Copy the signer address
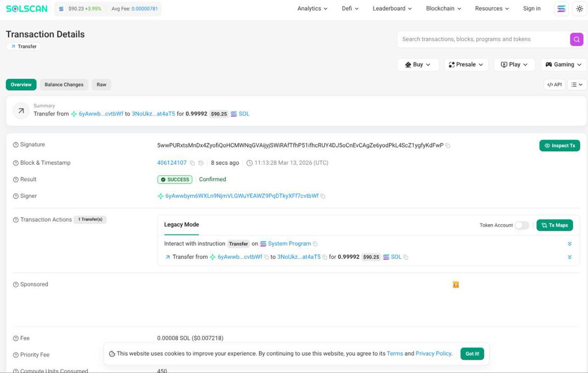The image size is (588, 373). click(x=323, y=196)
